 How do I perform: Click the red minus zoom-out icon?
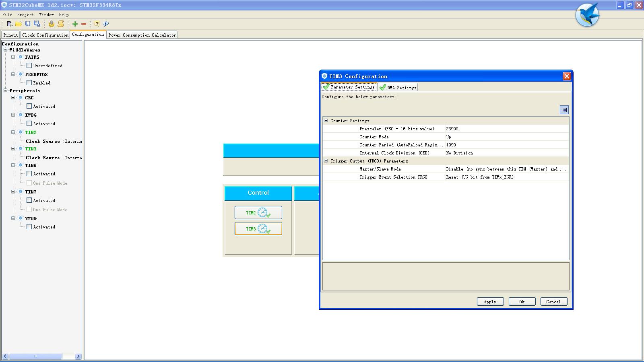83,24
